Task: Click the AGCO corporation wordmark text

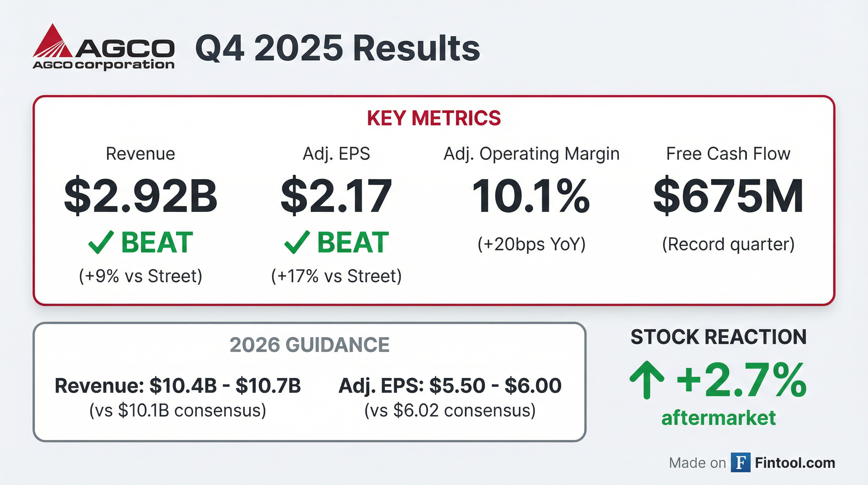Action: coord(103,64)
